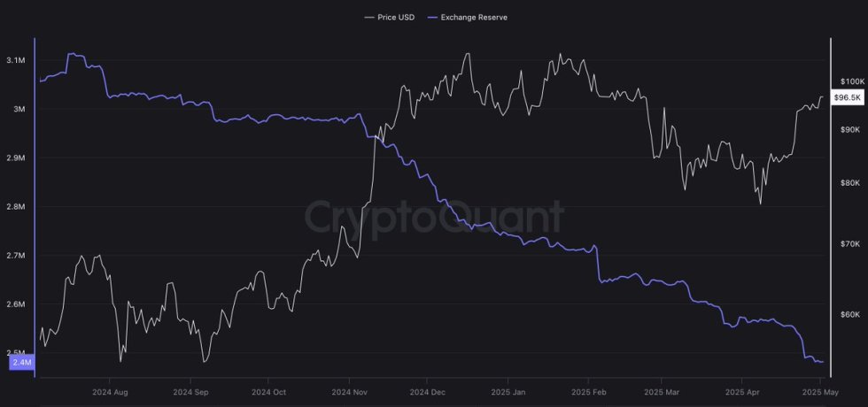Select the 2024 Sep date label

(x=190, y=391)
